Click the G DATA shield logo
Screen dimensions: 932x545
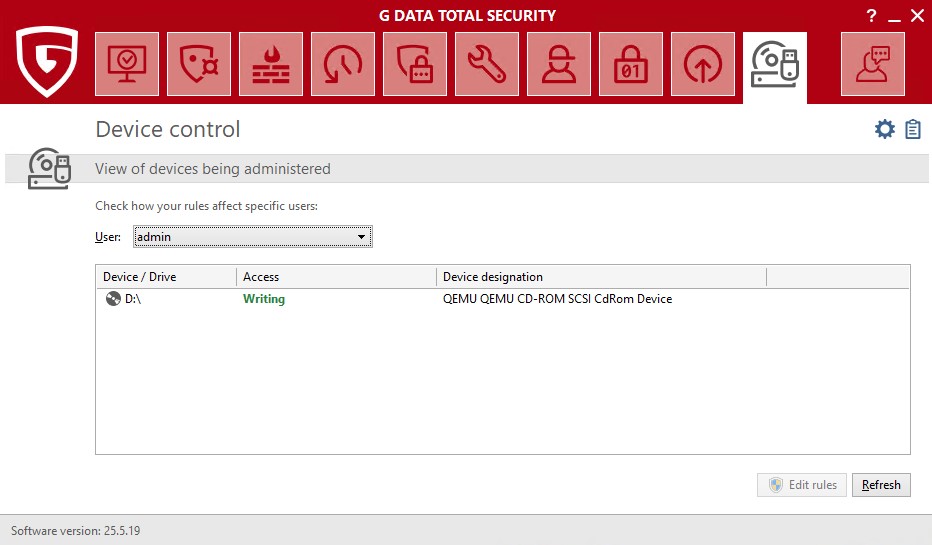point(47,61)
